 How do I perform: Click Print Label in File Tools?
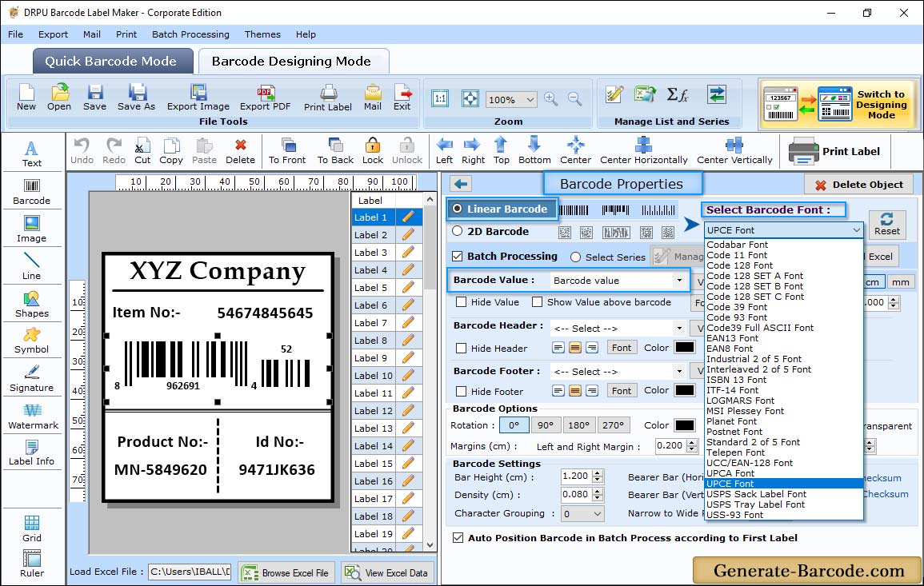(328, 98)
